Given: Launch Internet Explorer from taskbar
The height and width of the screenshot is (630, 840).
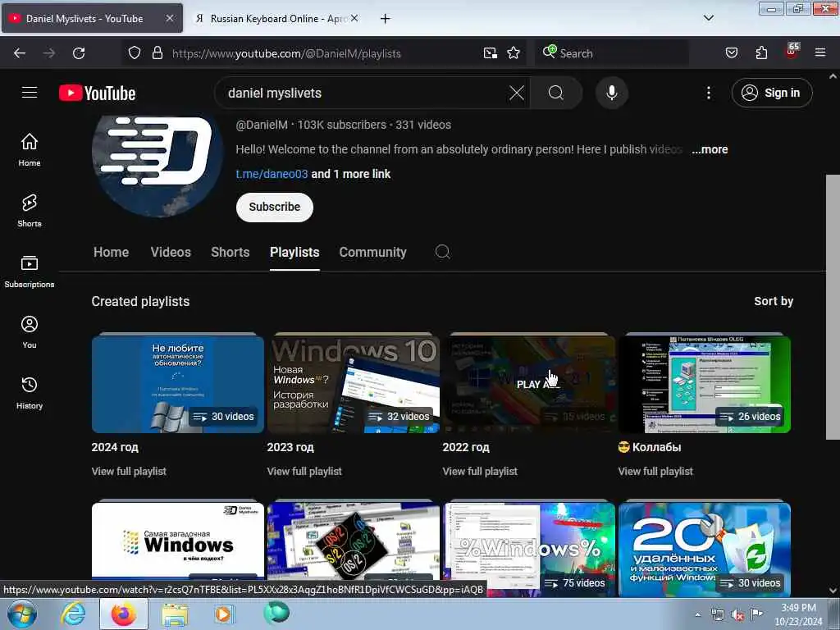Looking at the screenshot, I should click(73, 614).
